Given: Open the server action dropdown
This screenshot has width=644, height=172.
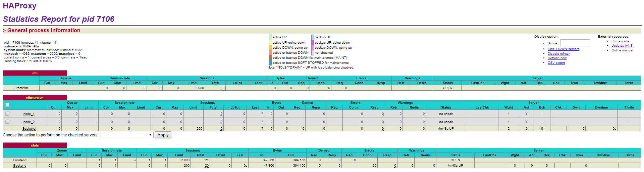Looking at the screenshot, I should (x=127, y=135).
